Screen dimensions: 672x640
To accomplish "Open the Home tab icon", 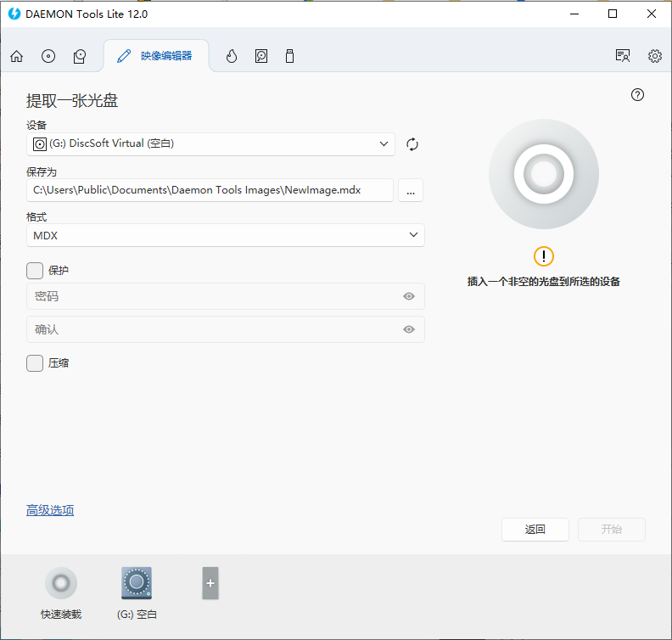I will (x=17, y=56).
